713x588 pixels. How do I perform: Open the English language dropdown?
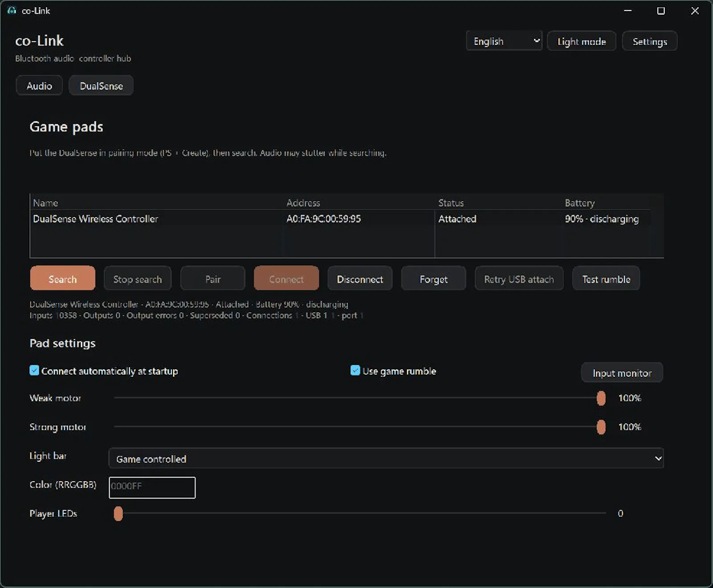504,41
